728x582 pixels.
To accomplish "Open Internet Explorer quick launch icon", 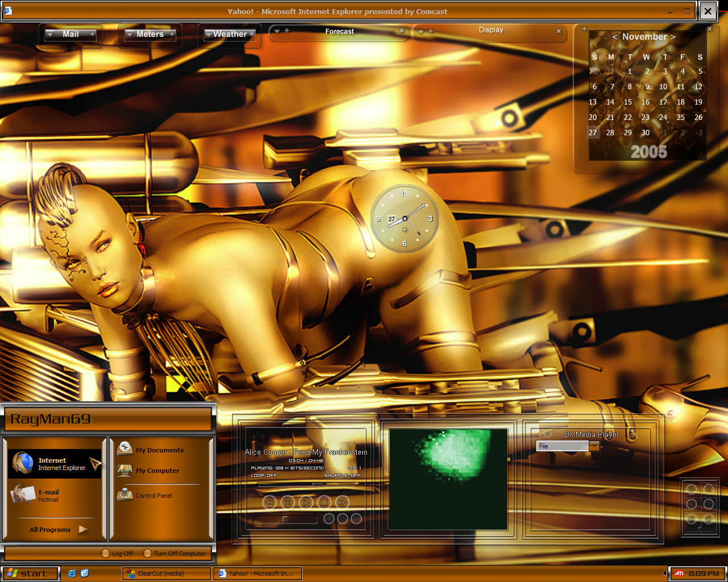I will pyautogui.click(x=72, y=573).
